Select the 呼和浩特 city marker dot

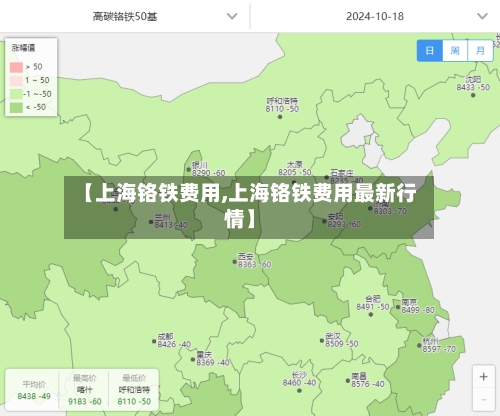(280, 117)
